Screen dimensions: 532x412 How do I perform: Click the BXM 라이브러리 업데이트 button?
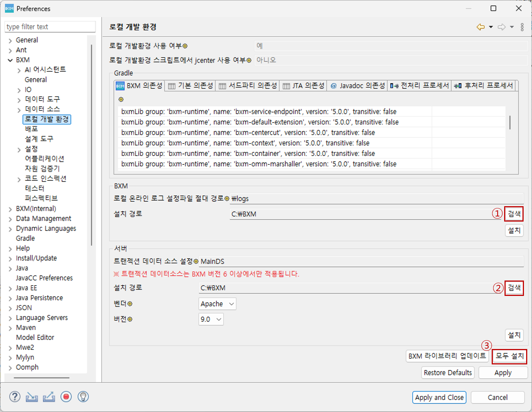[447, 356]
